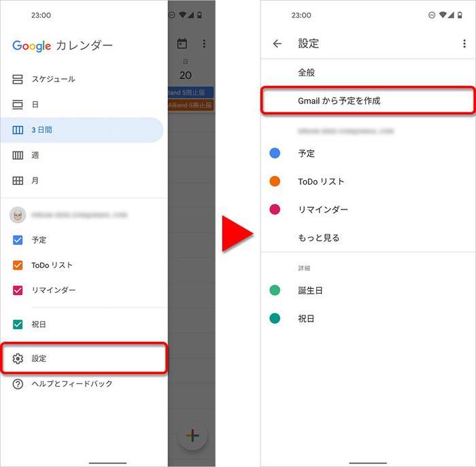This screenshot has width=476, height=467.
Task: Tap the right screen battery status icon
Action: (x=460, y=15)
